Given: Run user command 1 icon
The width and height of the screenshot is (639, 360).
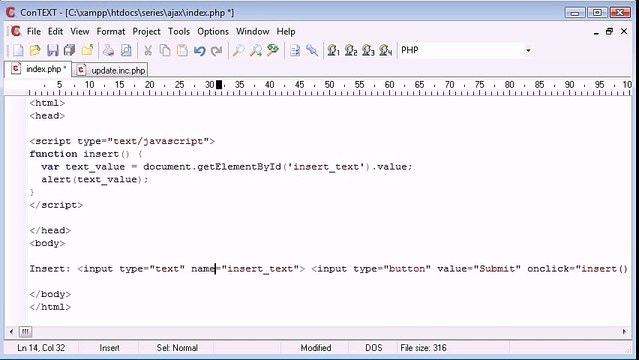Looking at the screenshot, I should coord(333,51).
